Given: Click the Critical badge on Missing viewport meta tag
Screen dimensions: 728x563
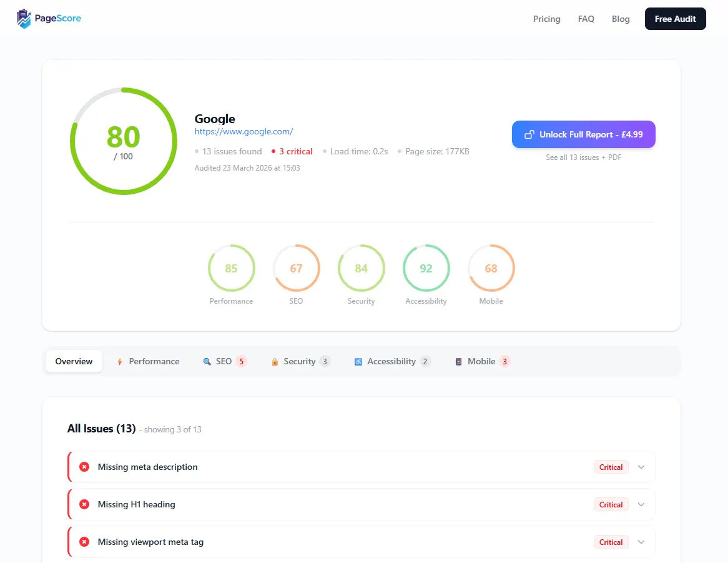Looking at the screenshot, I should 611,542.
